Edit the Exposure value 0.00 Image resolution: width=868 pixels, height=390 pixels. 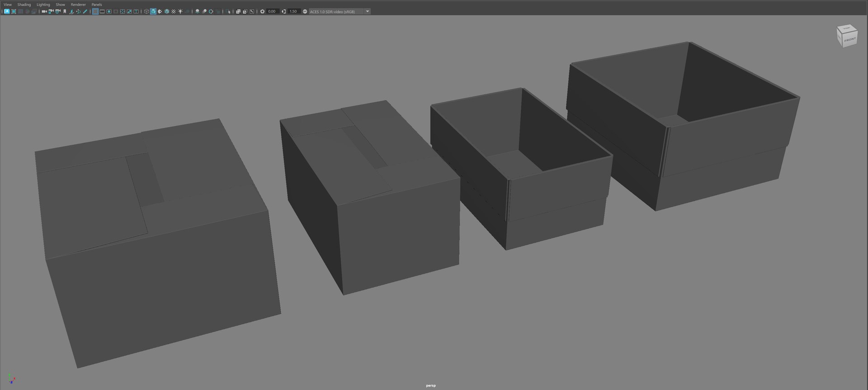coord(273,11)
